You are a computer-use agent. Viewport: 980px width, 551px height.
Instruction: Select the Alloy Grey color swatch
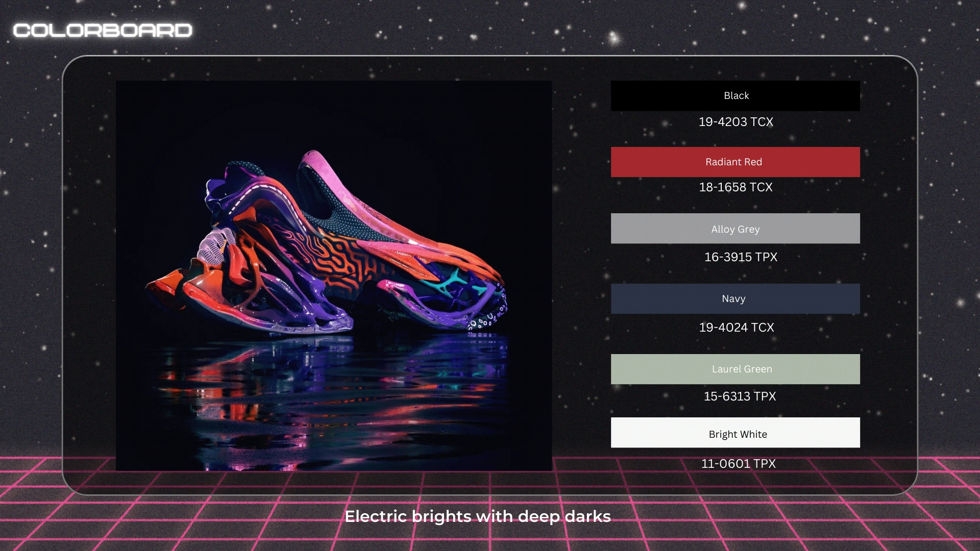[735, 229]
